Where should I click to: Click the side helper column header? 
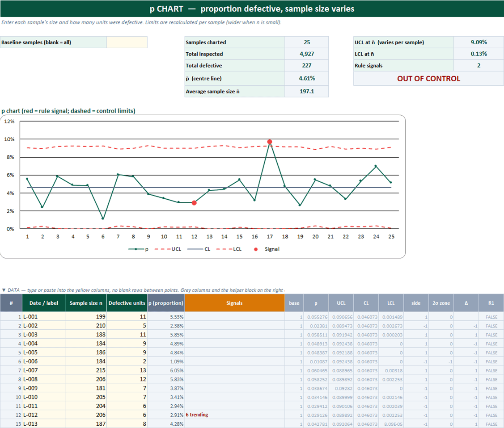click(x=416, y=303)
